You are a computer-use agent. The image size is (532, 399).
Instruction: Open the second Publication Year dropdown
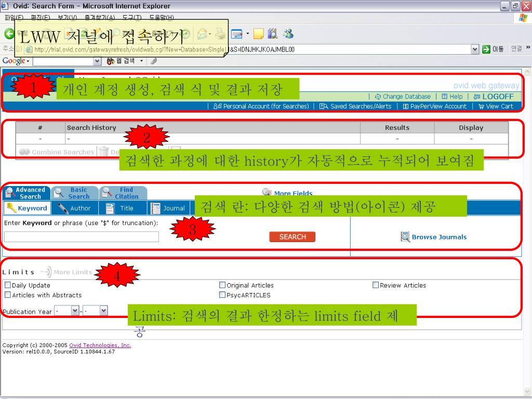click(x=104, y=311)
